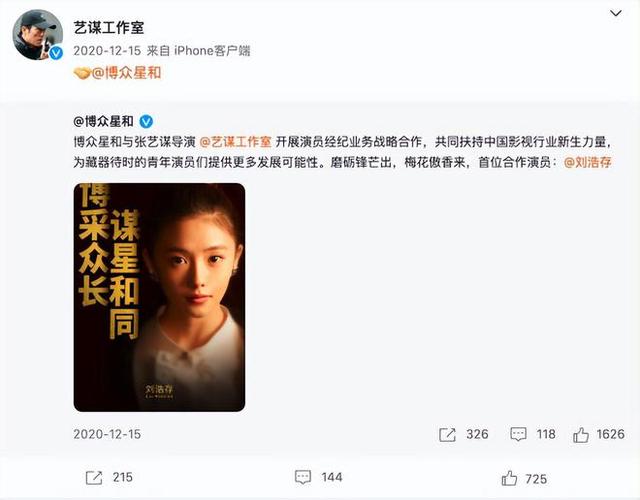Click the verified badge on the avatar
Screen dimensions: 640x500
pos(56,53)
